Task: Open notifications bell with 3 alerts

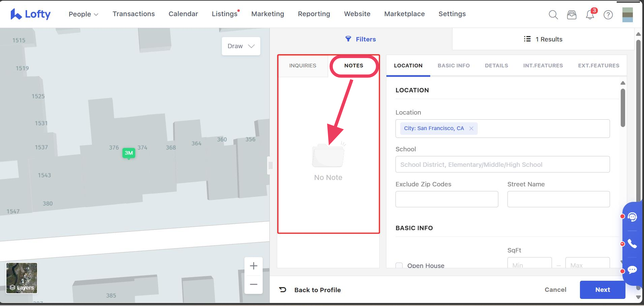Action: tap(590, 14)
